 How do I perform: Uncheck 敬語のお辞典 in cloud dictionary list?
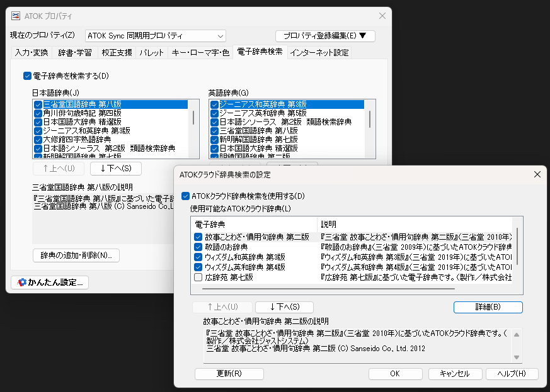click(x=198, y=247)
